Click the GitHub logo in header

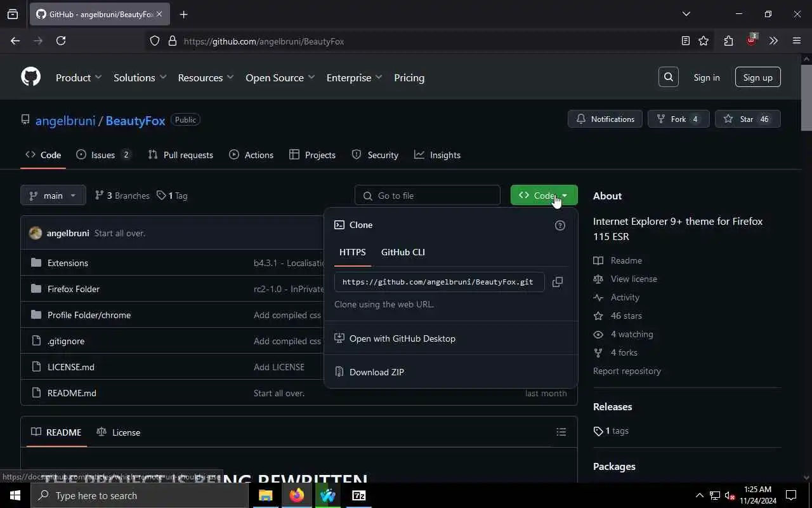coord(30,77)
